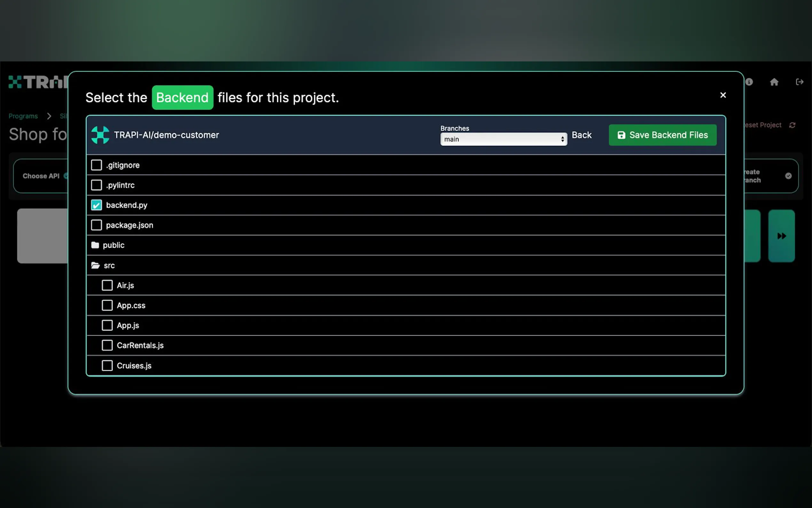Tick the package.json checkbox
The image size is (812, 508).
coord(96,225)
